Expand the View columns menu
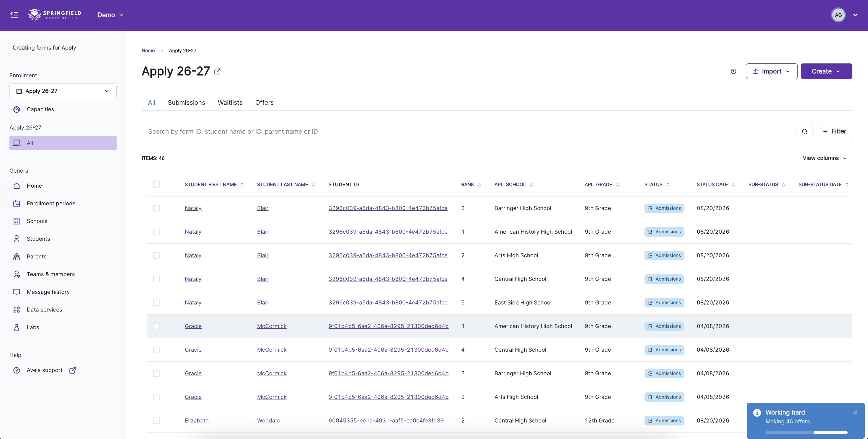 click(824, 158)
